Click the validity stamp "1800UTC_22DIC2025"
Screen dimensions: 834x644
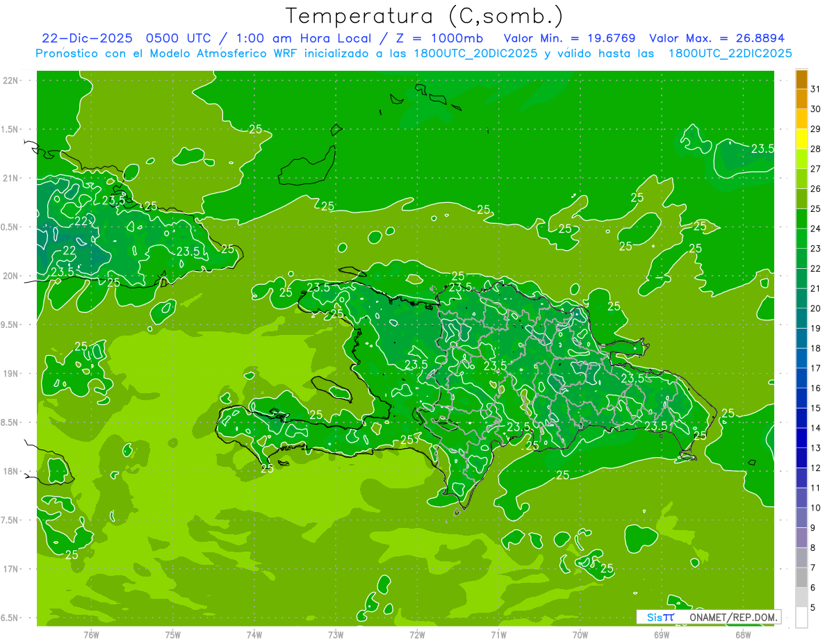pos(730,53)
